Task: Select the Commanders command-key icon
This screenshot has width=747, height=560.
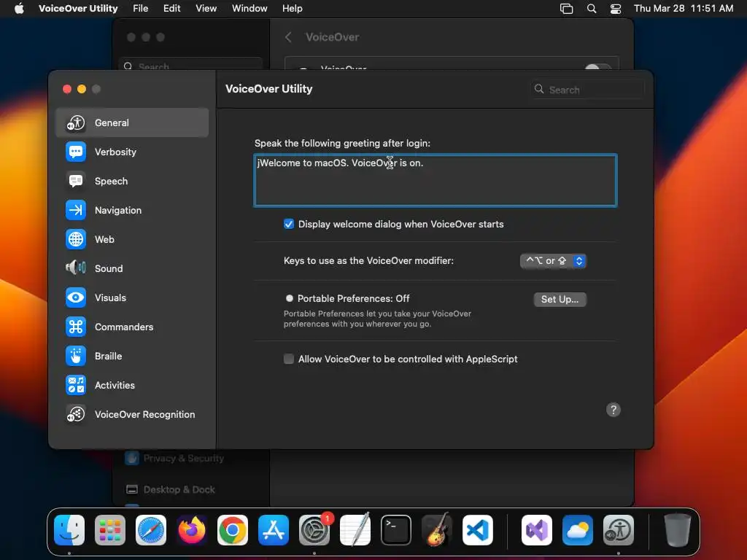Action: (x=76, y=327)
